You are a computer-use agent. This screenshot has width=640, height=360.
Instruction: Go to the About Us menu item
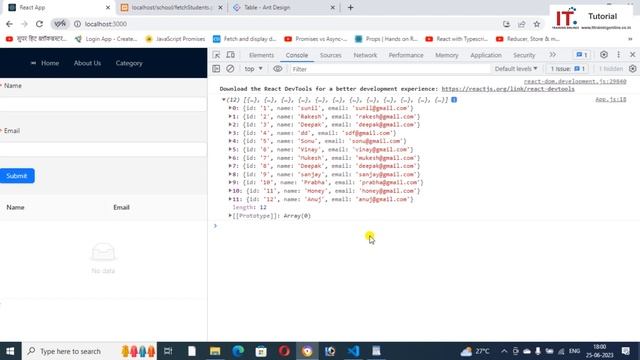point(87,63)
